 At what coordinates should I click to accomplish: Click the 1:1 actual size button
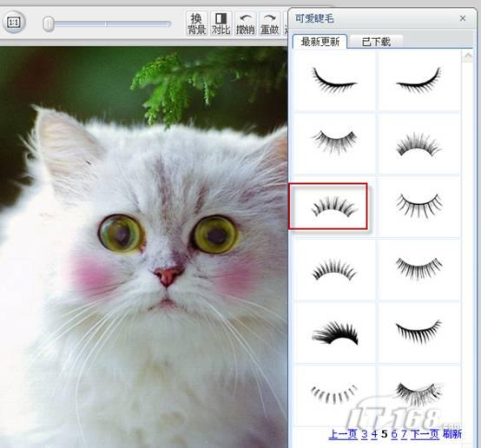click(x=14, y=22)
